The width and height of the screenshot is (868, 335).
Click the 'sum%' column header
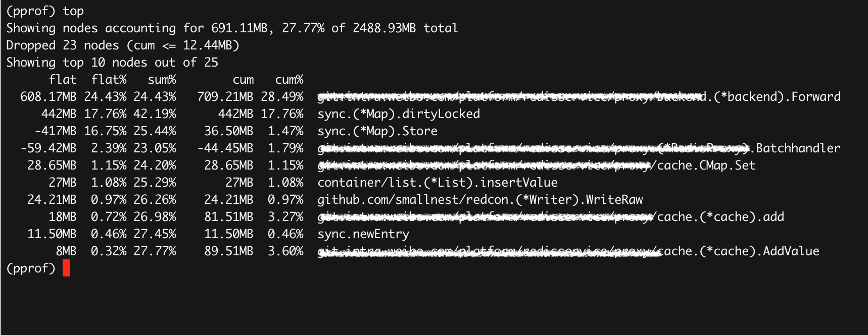click(162, 80)
